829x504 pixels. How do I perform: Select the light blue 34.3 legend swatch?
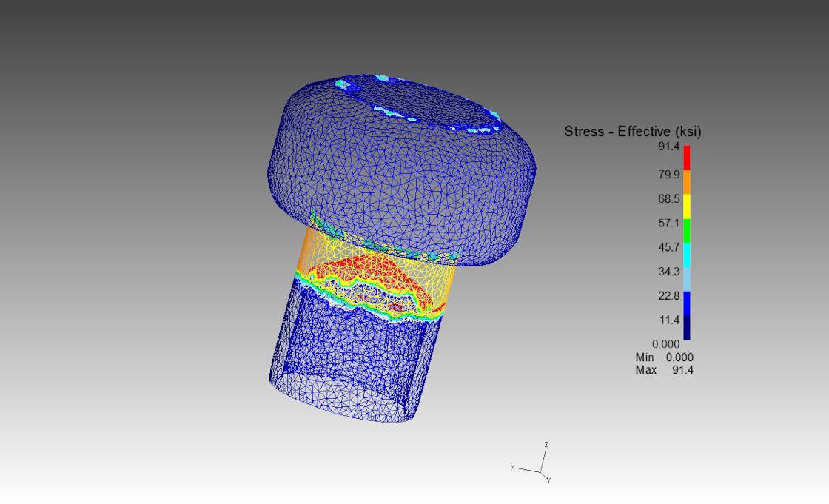685,279
